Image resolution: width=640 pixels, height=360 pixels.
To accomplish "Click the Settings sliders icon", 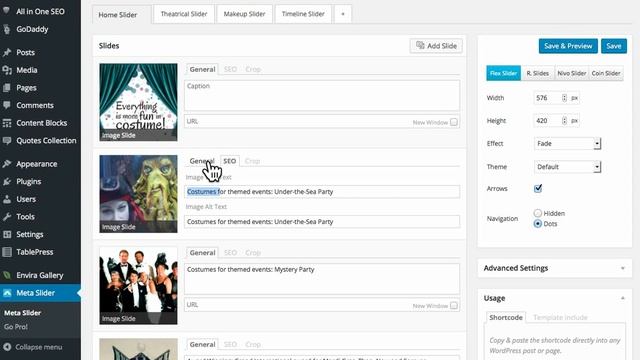I will tap(7, 234).
